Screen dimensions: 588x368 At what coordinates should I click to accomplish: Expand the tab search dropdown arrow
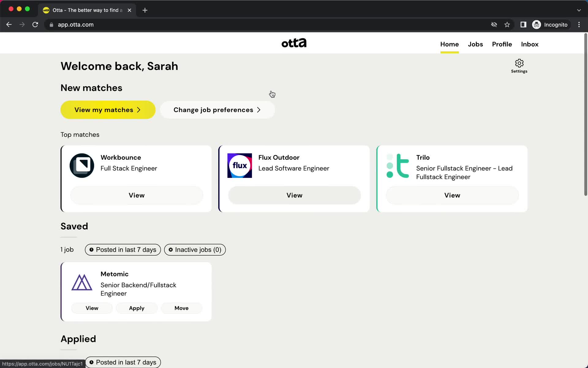click(579, 10)
